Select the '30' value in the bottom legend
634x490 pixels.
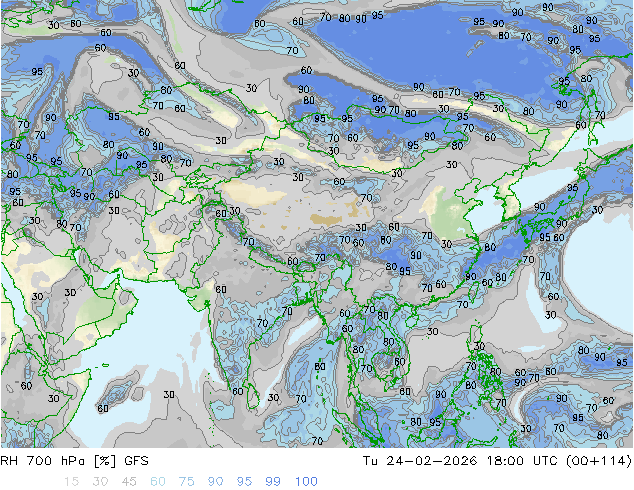tap(100, 482)
